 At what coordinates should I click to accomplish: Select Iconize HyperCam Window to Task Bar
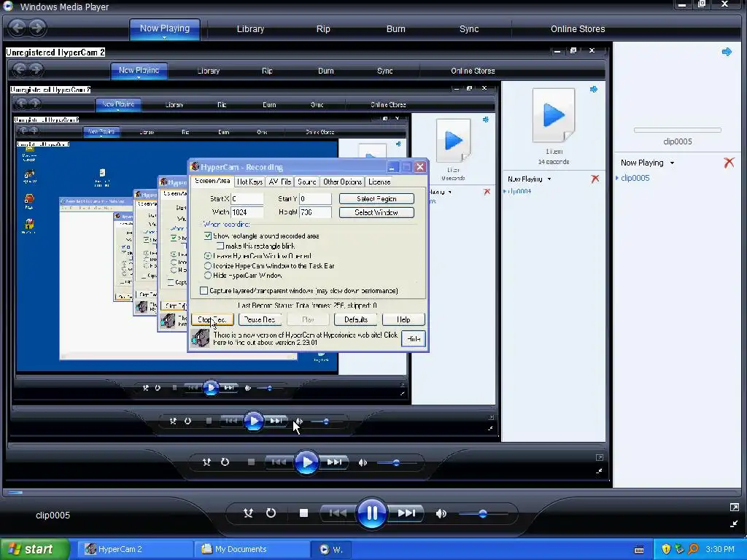[208, 266]
